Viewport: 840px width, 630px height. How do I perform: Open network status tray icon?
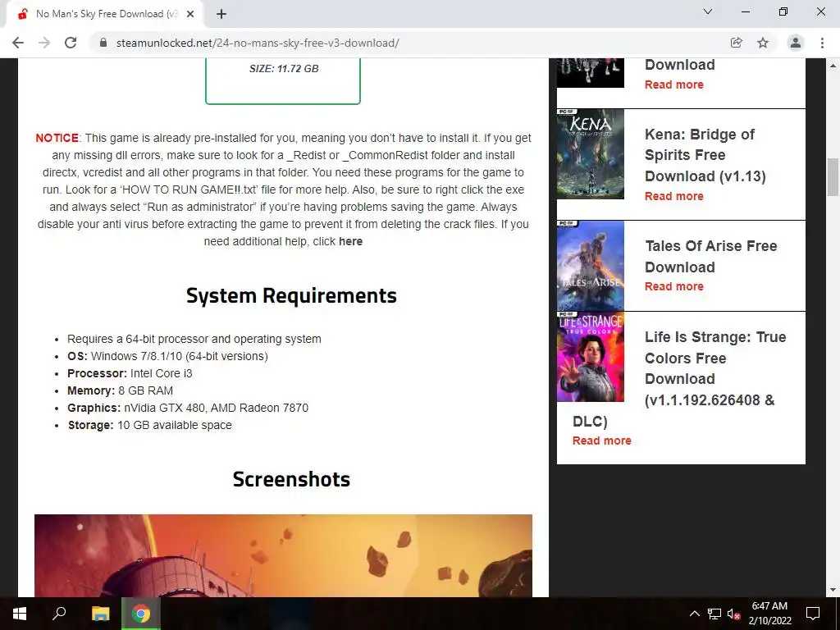[714, 614]
